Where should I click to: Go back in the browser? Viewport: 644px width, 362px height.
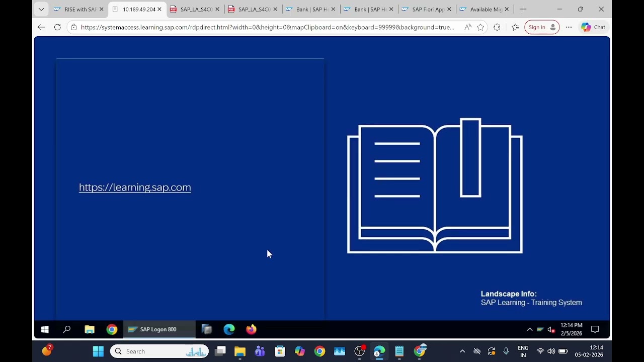tap(41, 27)
